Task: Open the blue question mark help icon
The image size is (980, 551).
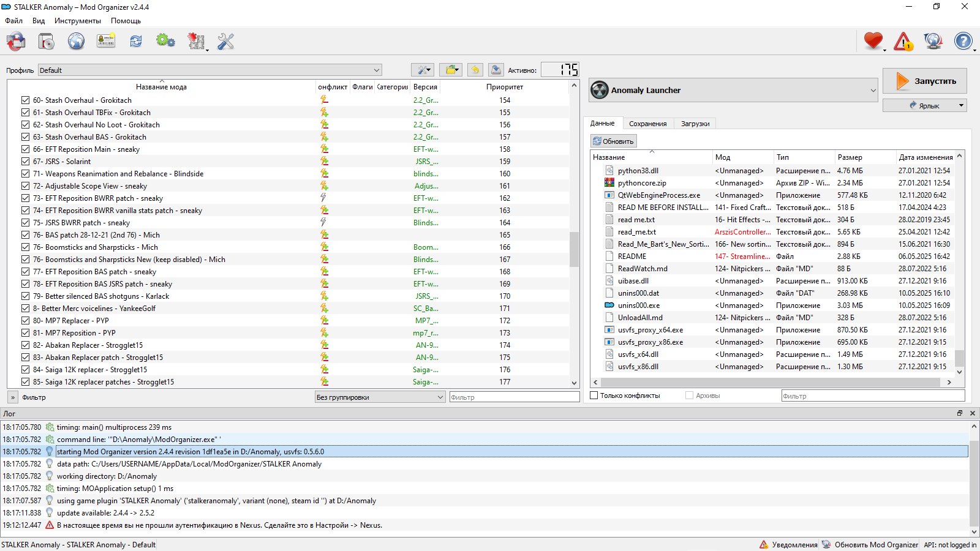Action: coord(963,42)
